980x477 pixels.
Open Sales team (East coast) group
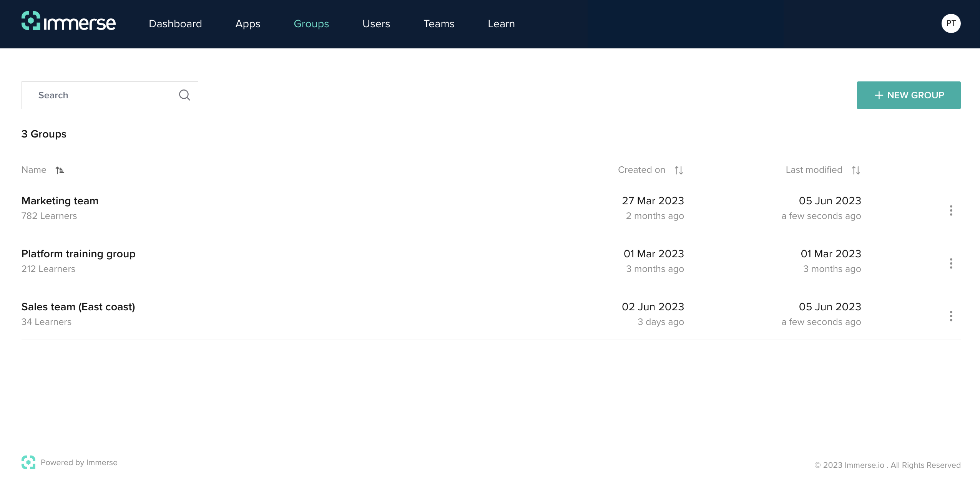(78, 307)
